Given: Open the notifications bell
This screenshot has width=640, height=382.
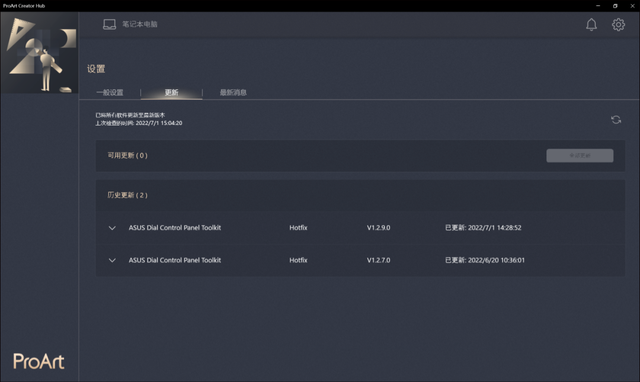Looking at the screenshot, I should 591,24.
